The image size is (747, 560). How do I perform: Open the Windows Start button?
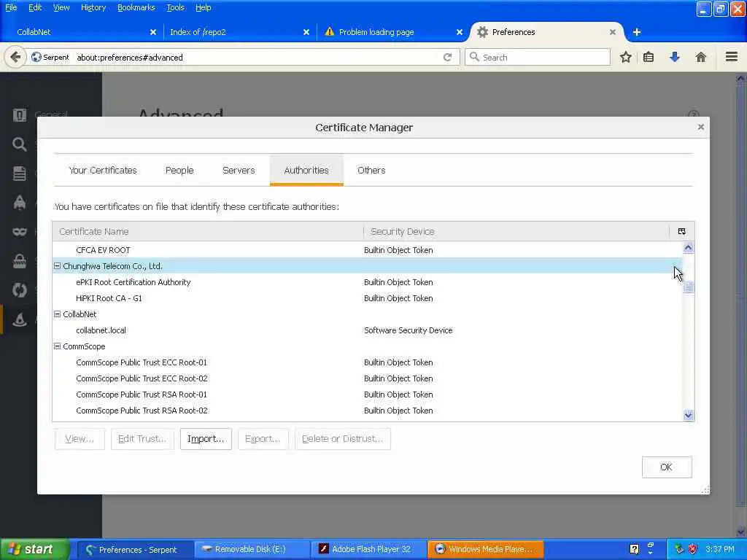35,549
